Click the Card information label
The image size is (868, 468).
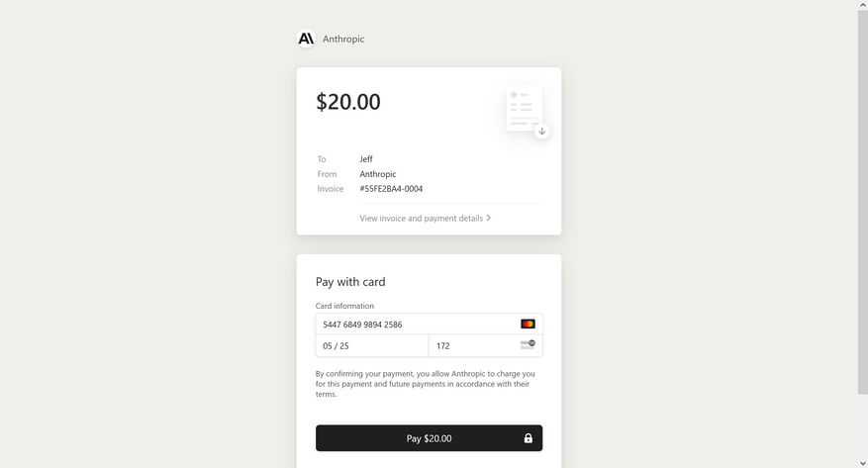tap(344, 306)
